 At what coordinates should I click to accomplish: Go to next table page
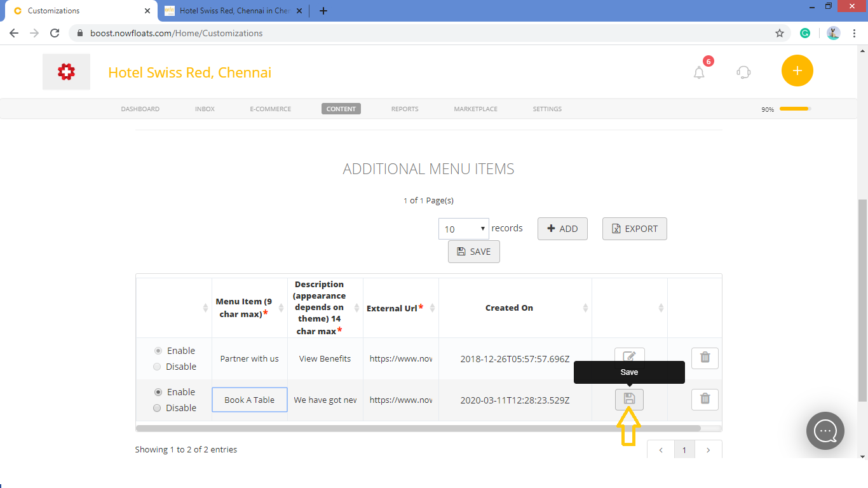[709, 450]
